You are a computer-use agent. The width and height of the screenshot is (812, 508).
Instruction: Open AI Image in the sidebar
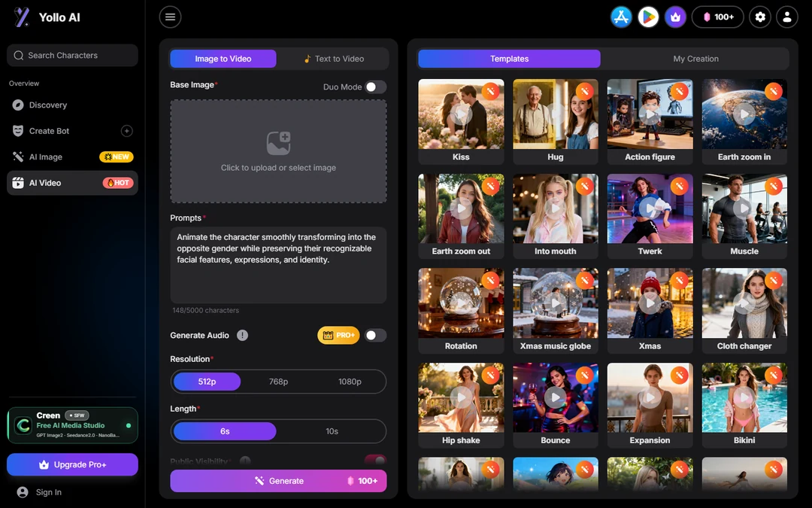click(x=72, y=157)
